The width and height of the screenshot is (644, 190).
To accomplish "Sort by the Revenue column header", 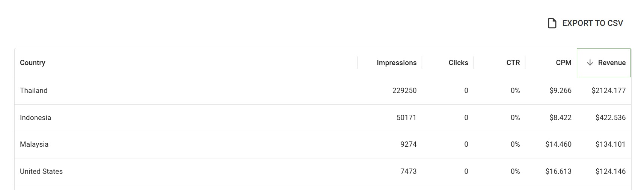I will (x=604, y=63).
